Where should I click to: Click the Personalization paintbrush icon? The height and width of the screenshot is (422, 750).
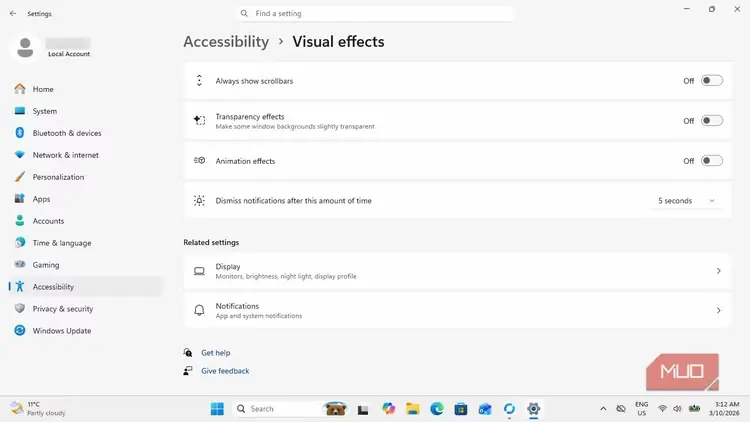[20, 177]
